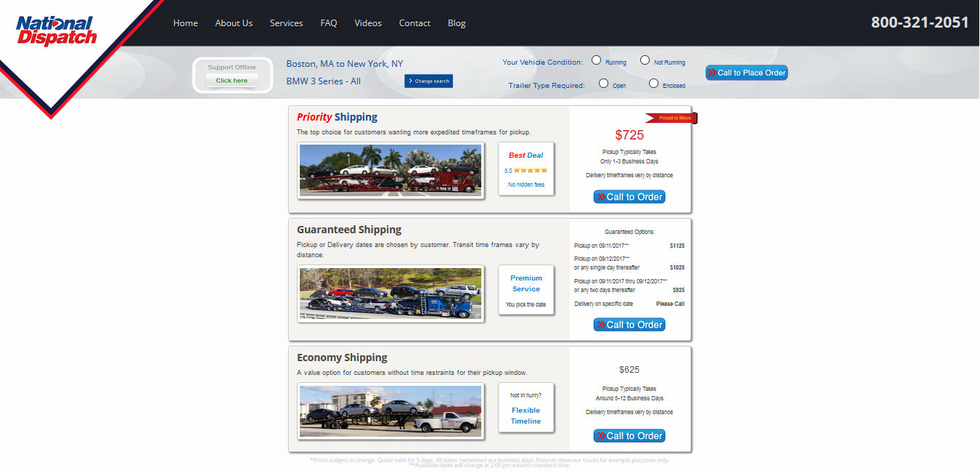Click 'You pick the date' text
980x473 pixels.
pos(526,304)
